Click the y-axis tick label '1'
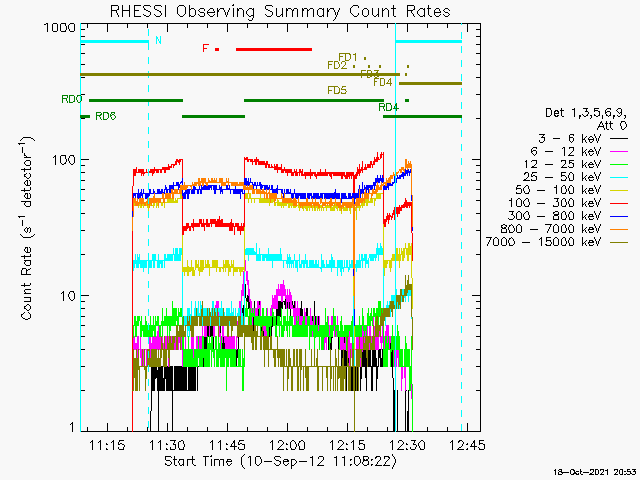This screenshot has height=480, width=640. (72, 427)
